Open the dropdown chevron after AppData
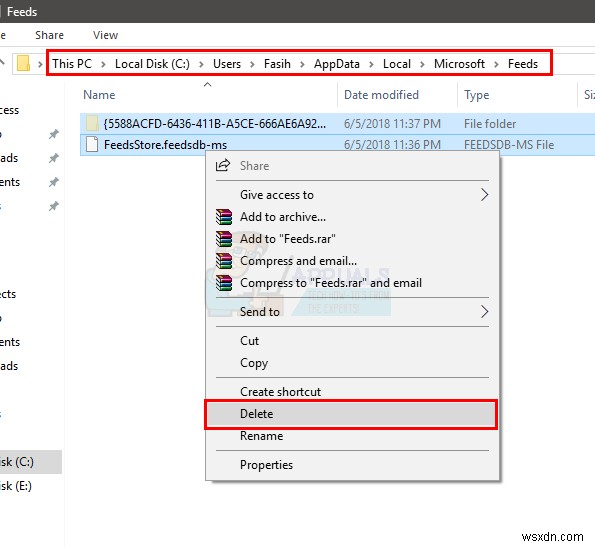The image size is (595, 547). click(x=371, y=64)
